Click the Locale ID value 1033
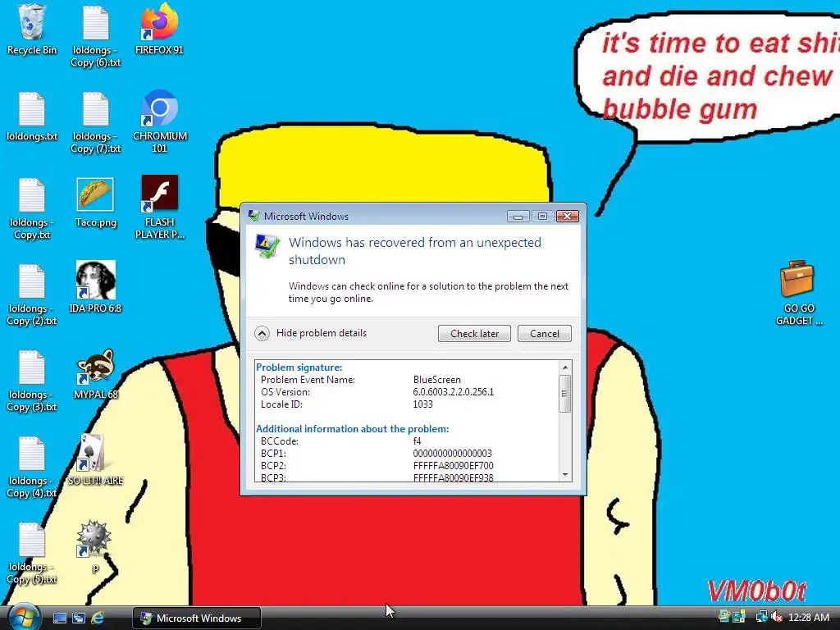 422,404
